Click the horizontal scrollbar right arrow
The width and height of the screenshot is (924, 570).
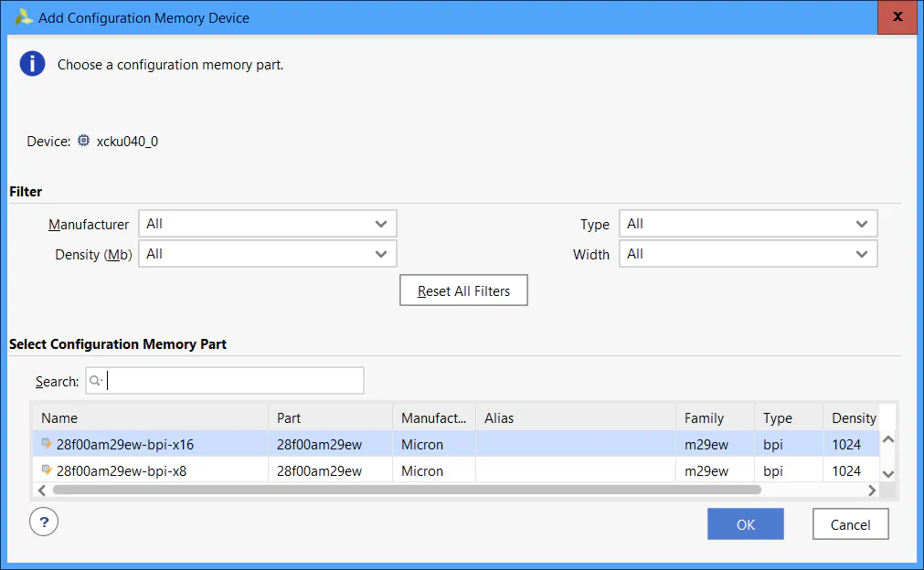[872, 490]
